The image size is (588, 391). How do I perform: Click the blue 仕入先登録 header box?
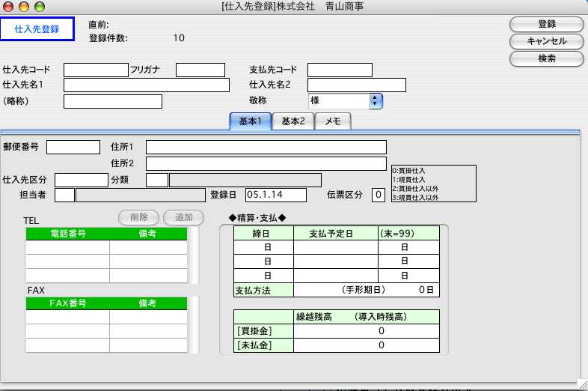(x=37, y=29)
